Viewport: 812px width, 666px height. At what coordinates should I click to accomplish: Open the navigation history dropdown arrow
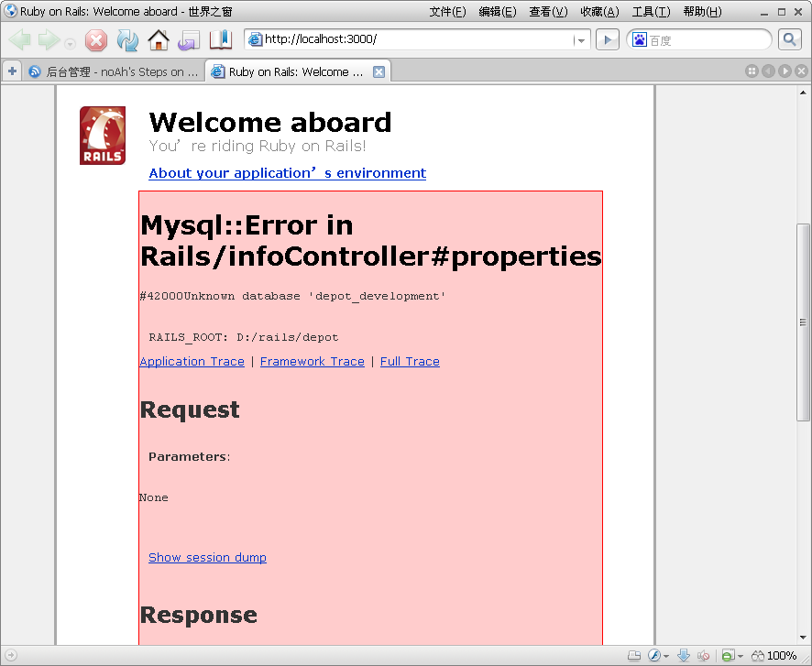[70, 44]
